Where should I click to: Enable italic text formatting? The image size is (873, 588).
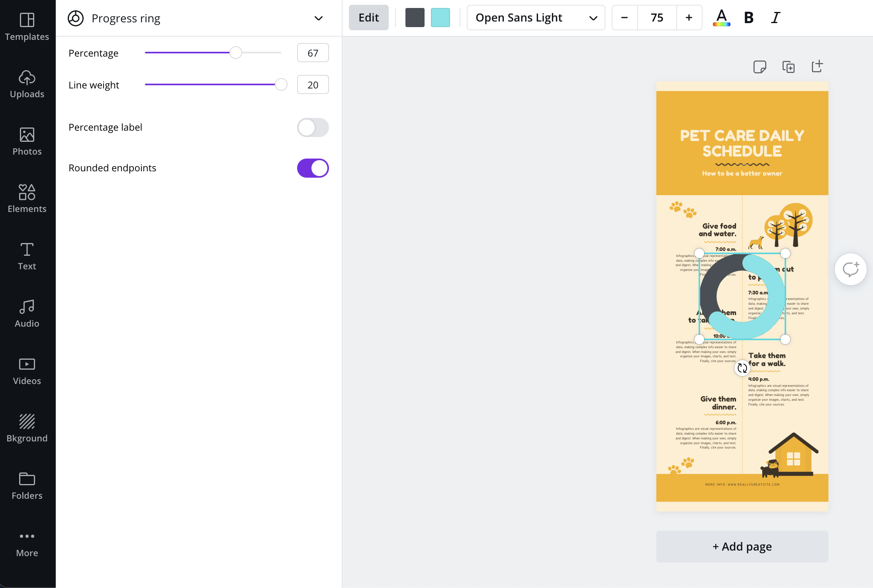[776, 18]
